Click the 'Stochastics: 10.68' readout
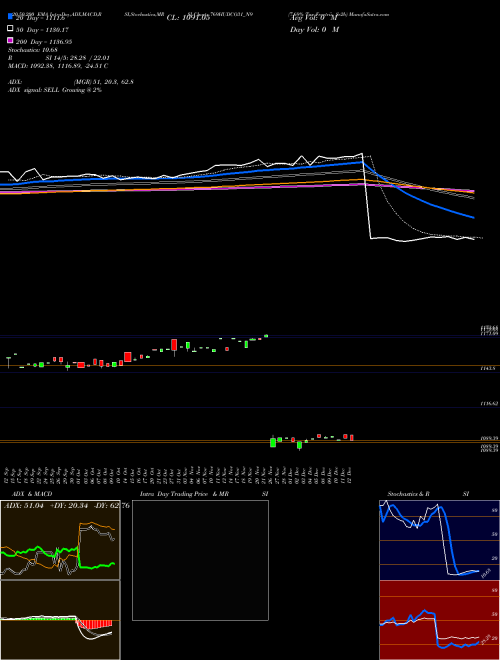This screenshot has height=660, width=500. click(x=32, y=50)
